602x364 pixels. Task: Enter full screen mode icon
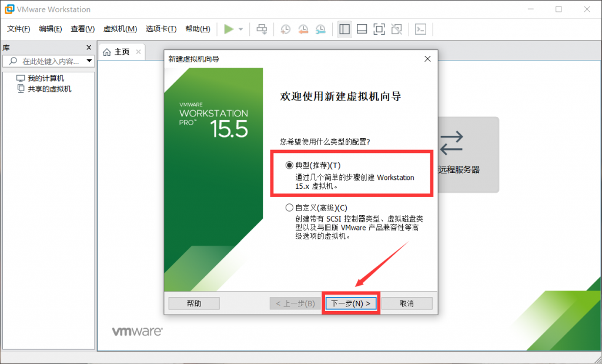click(x=379, y=29)
